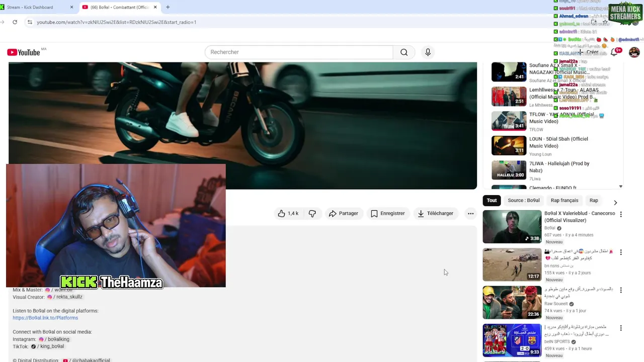
Task: Click the YouTube logo home icon
Action: pyautogui.click(x=24, y=52)
